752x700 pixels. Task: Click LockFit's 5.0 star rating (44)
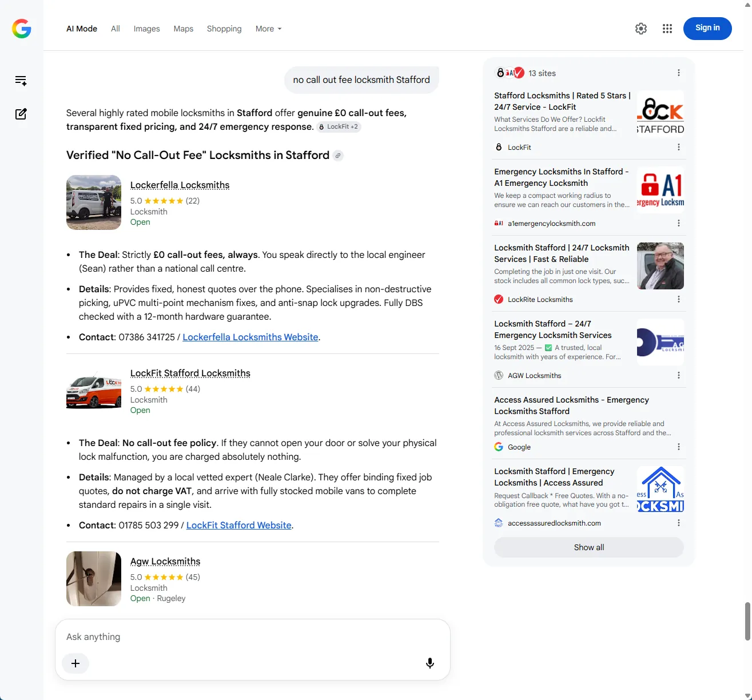pos(165,389)
